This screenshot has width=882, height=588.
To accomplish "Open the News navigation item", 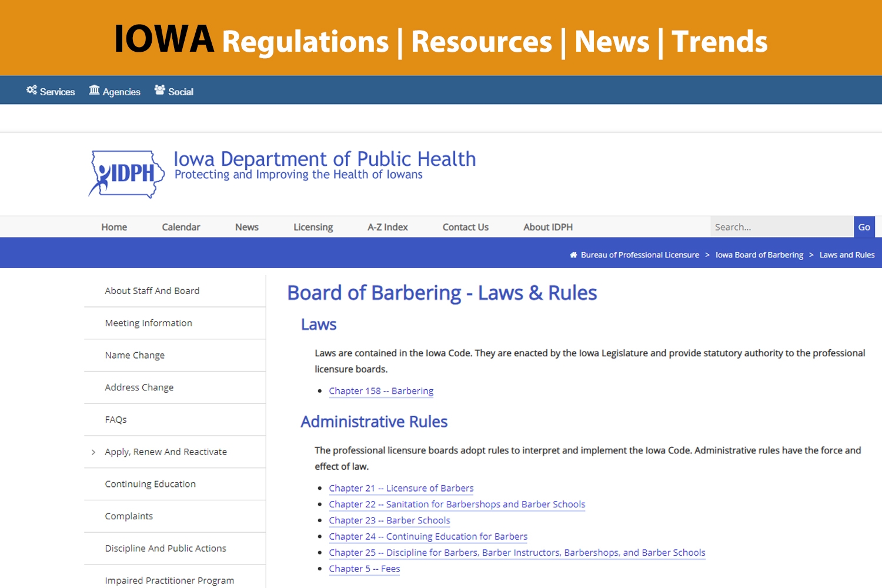I will tap(247, 227).
